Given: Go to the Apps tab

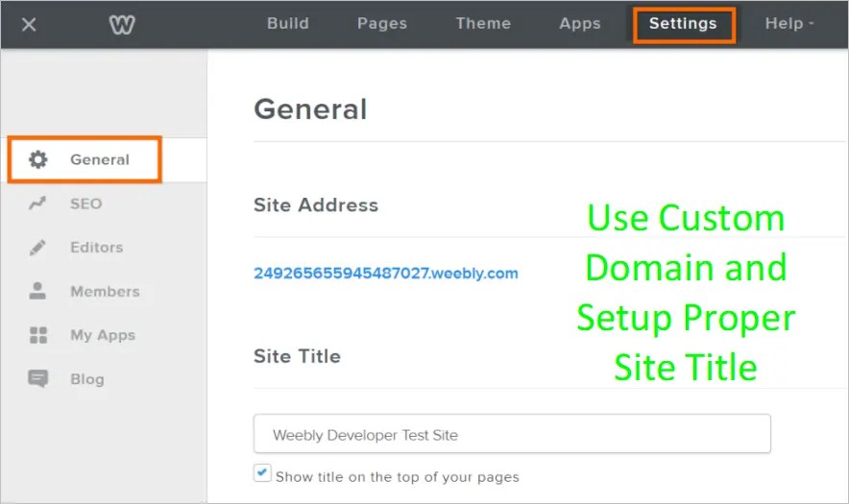Looking at the screenshot, I should click(x=580, y=23).
